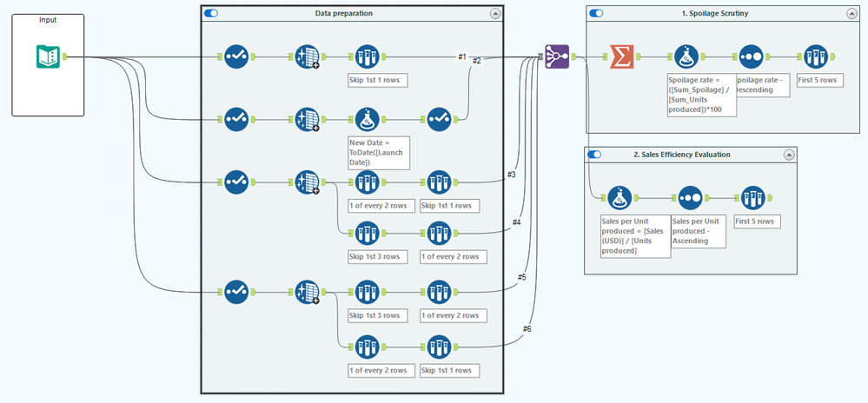Click Sample tool feeding connection #3
868x403 pixels.
click(x=439, y=182)
